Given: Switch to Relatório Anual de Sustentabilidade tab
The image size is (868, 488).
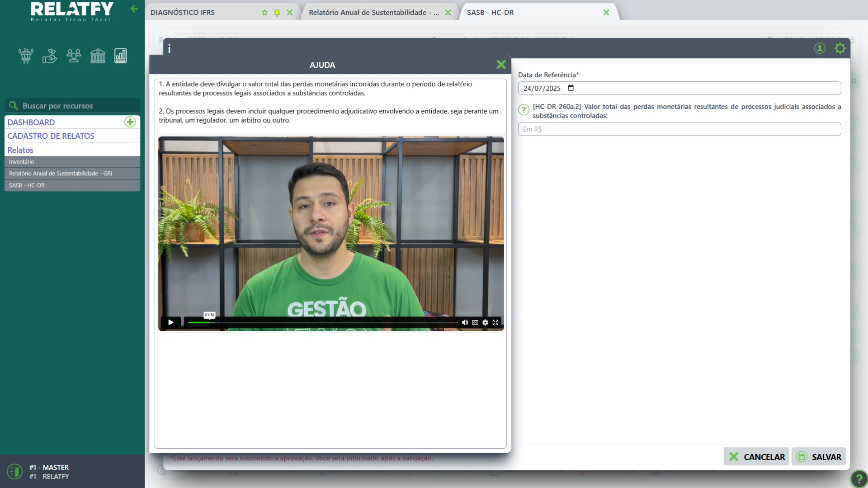Looking at the screenshot, I should click(373, 13).
